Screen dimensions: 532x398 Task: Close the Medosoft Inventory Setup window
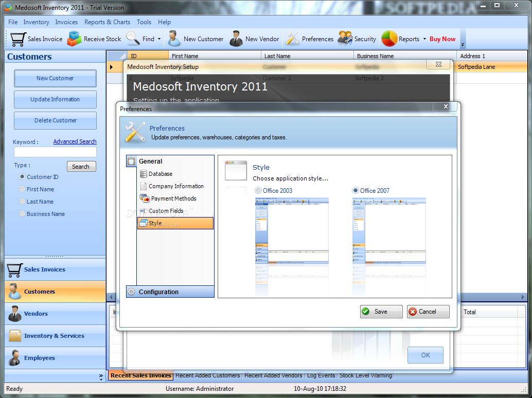coord(438,64)
